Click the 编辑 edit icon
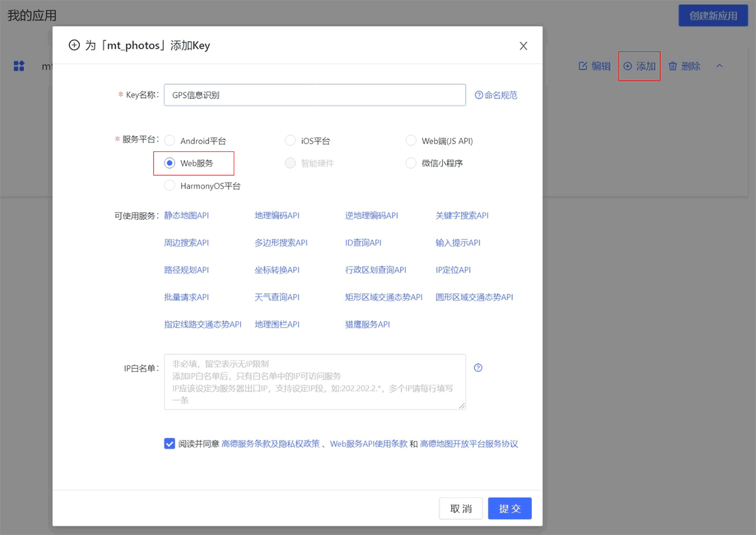The height and width of the screenshot is (535, 756). point(583,66)
